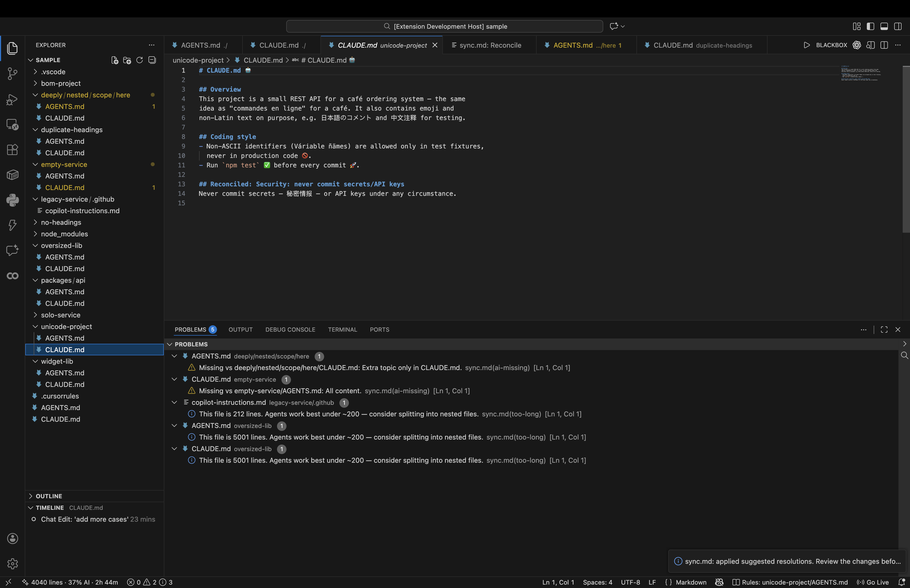Open the PORTS panel tab
Viewport: 910px width, 588px height.
[x=379, y=330]
